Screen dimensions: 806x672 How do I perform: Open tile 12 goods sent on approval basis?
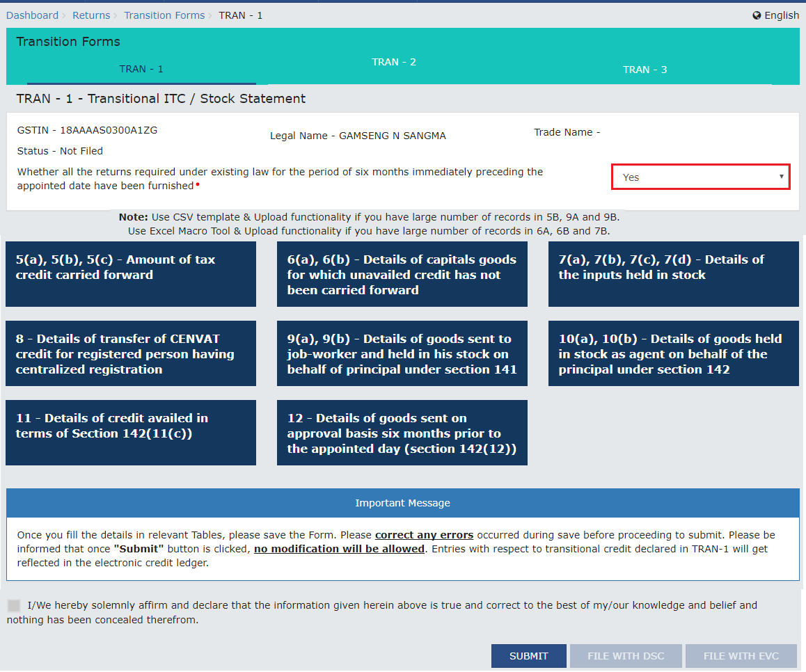coord(402,433)
